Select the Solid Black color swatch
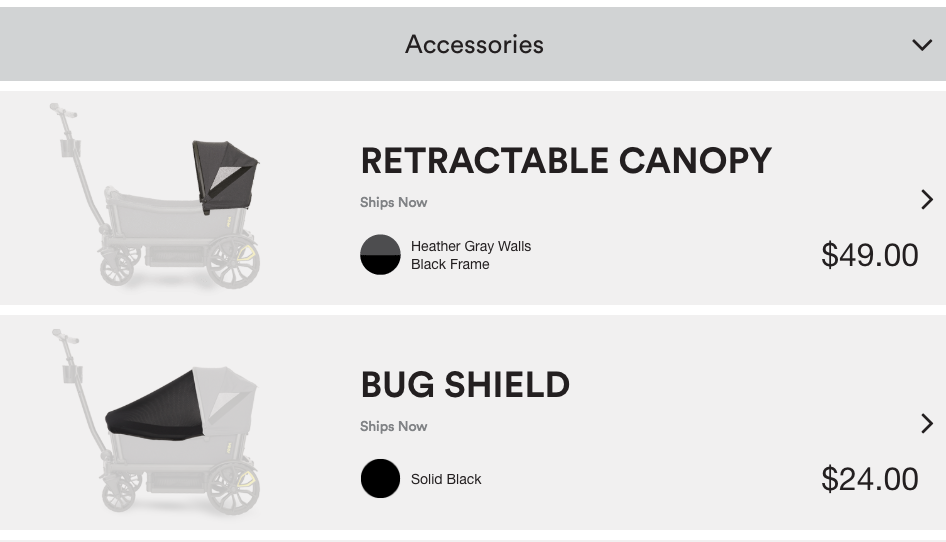The height and width of the screenshot is (542, 946). pos(380,479)
